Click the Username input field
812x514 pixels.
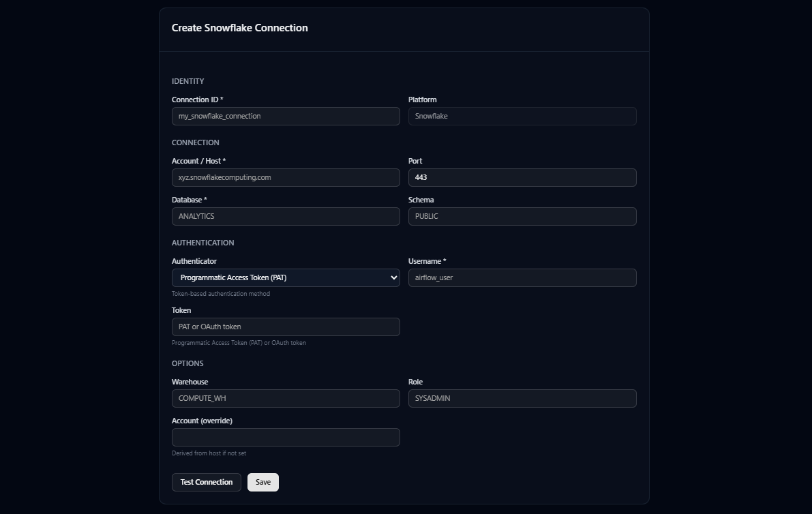(x=522, y=277)
